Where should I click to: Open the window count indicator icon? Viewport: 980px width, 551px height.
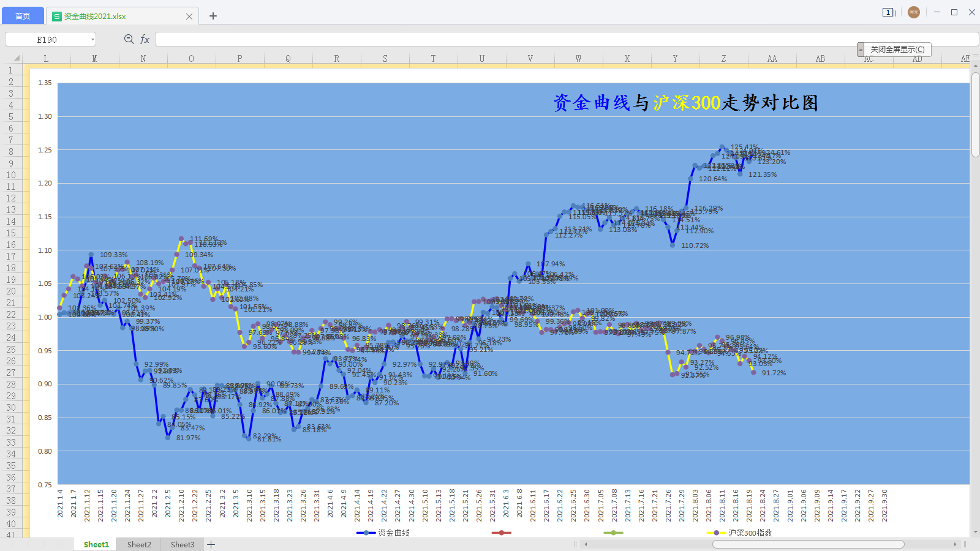889,12
